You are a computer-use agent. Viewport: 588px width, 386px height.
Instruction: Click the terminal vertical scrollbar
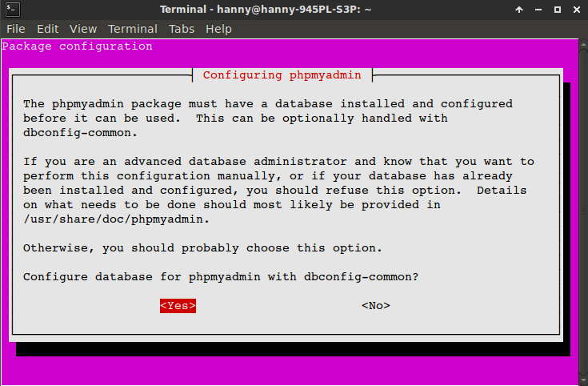583,212
